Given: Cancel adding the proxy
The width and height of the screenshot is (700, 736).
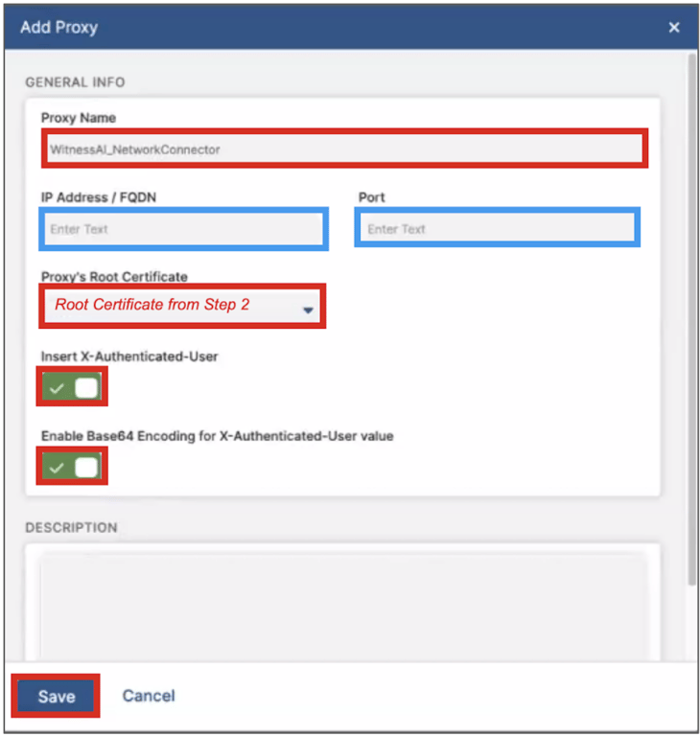Looking at the screenshot, I should pyautogui.click(x=149, y=696).
